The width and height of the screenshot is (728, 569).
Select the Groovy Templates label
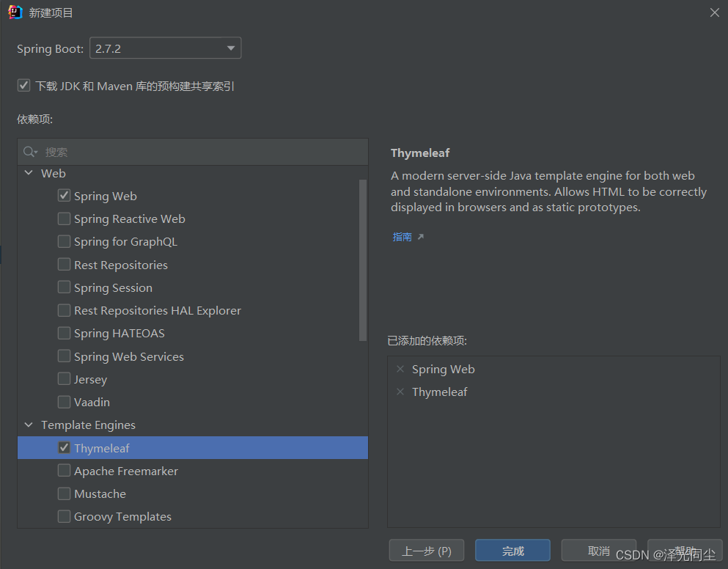point(122,516)
